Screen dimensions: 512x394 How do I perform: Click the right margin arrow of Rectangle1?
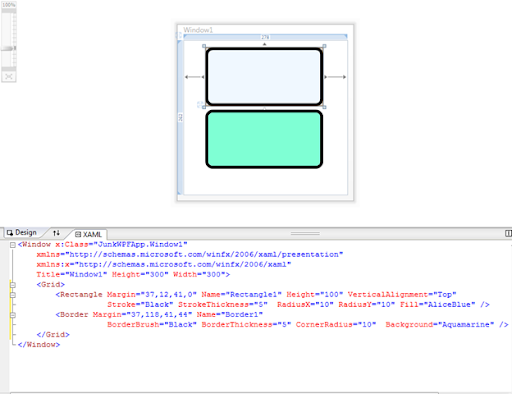[x=335, y=77]
